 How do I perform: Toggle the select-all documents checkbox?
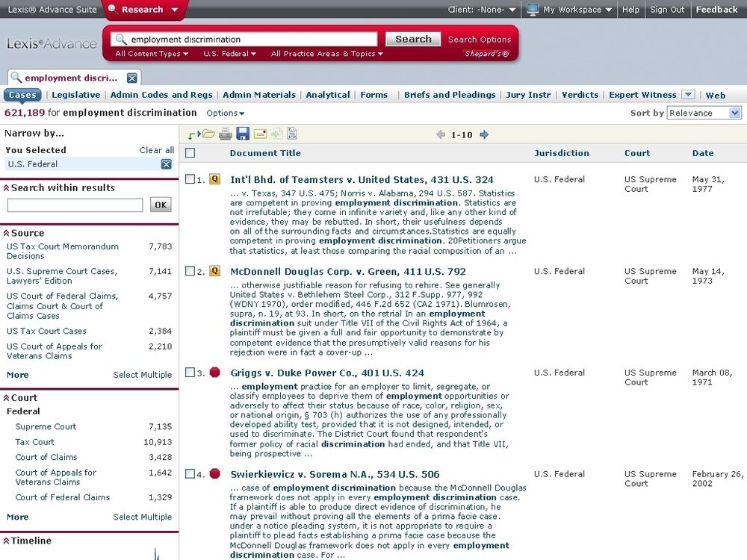[x=190, y=153]
